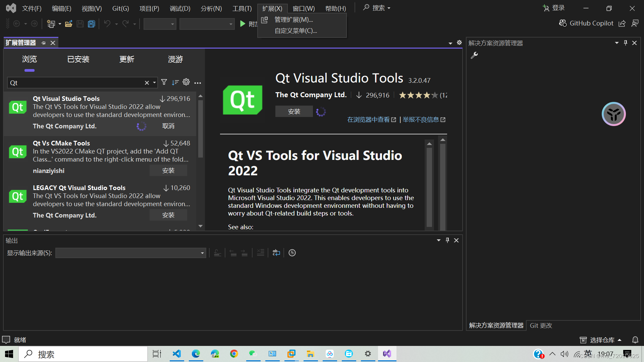The width and height of the screenshot is (644, 362).
Task: Open extension settings gear icon
Action: pos(186,82)
